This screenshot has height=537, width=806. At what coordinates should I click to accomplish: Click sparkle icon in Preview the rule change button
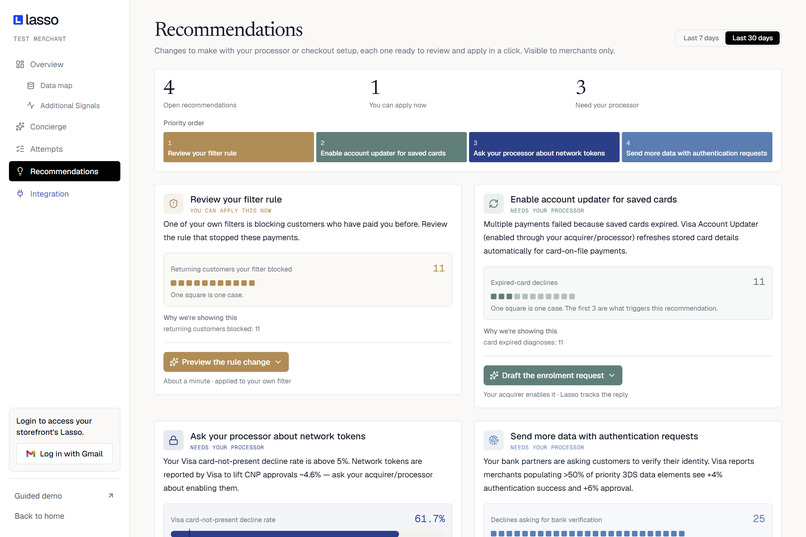[174, 362]
